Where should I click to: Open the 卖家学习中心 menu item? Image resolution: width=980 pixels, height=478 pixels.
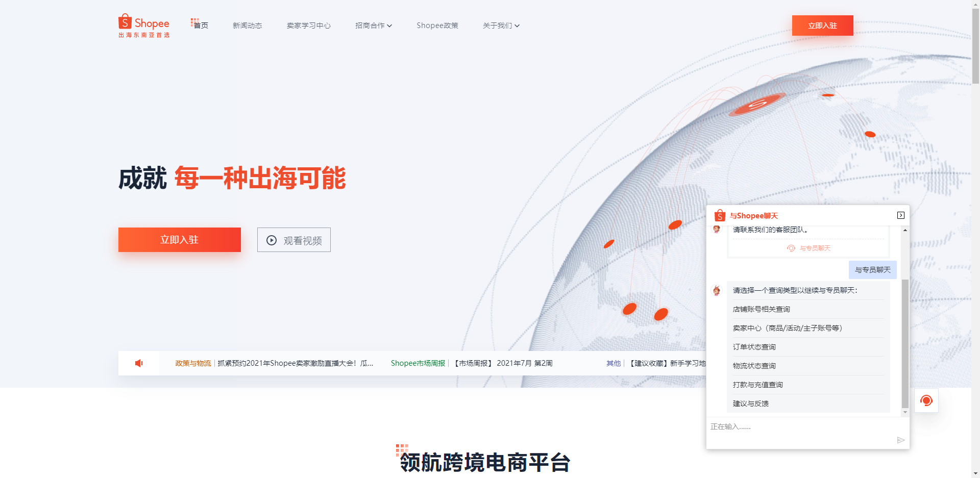(x=308, y=26)
